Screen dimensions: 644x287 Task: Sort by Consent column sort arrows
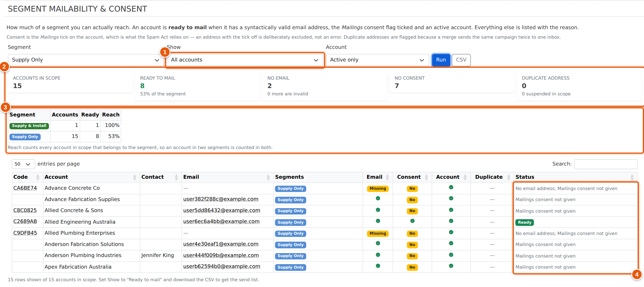click(x=426, y=177)
